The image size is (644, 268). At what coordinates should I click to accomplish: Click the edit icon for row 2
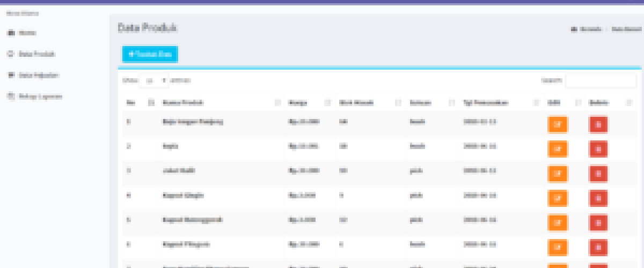click(x=557, y=149)
